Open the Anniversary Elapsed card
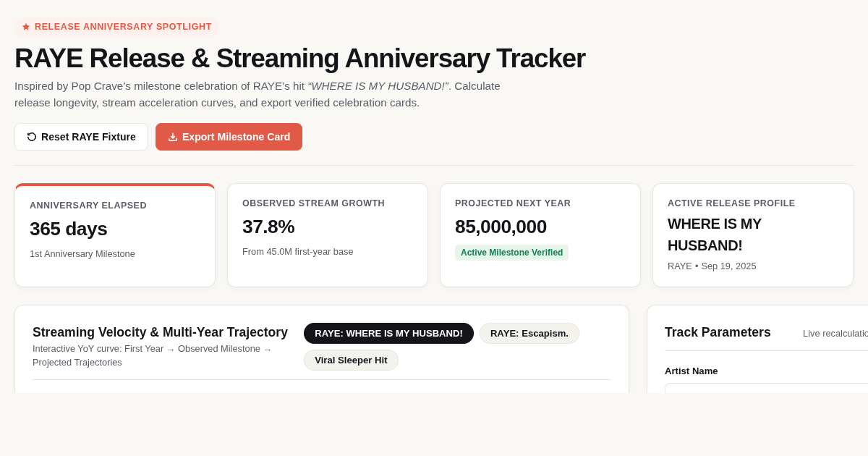This screenshot has height=456, width=868. tap(115, 235)
